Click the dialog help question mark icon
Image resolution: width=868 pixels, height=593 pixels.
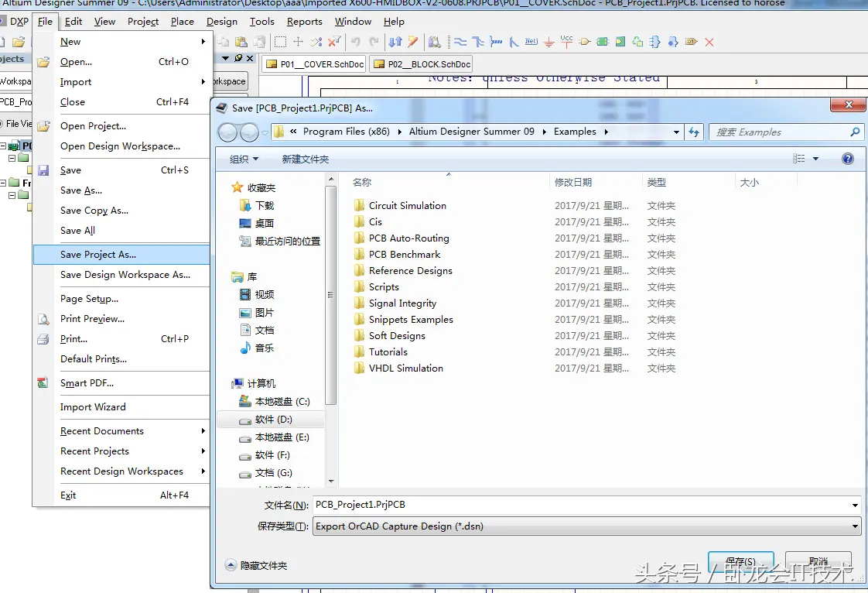pos(848,159)
